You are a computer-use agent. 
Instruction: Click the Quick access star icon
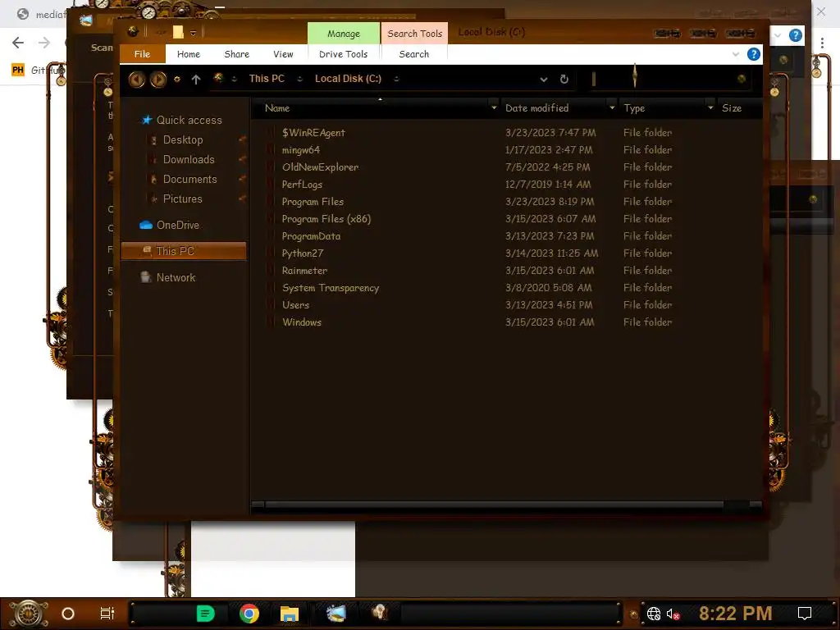tap(146, 120)
